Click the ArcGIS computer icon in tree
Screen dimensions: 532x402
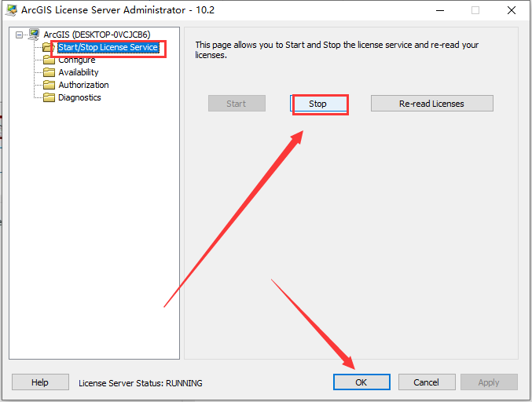coord(34,35)
